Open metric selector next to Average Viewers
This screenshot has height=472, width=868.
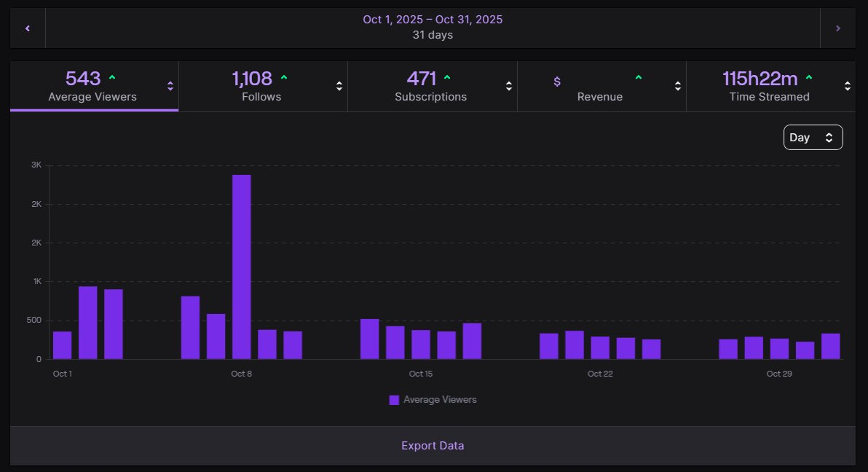170,86
